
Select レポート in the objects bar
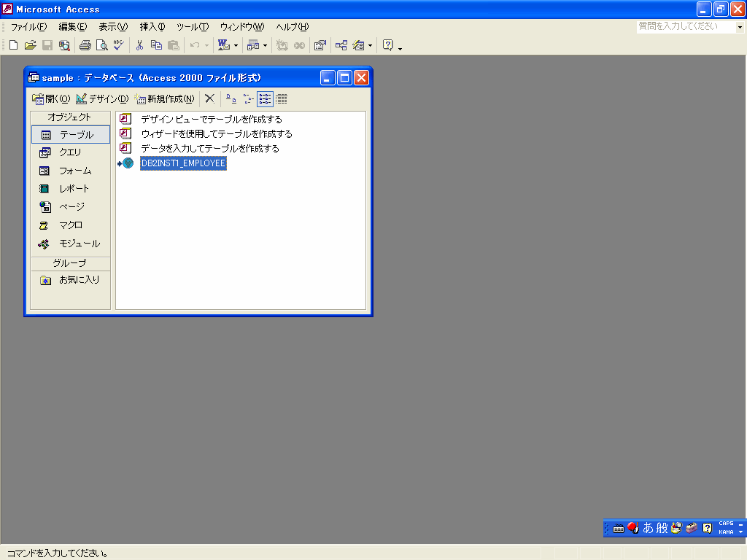pos(71,189)
